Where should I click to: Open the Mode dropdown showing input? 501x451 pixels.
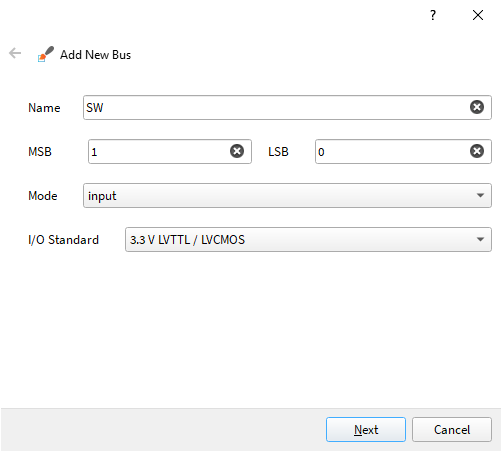[287, 195]
